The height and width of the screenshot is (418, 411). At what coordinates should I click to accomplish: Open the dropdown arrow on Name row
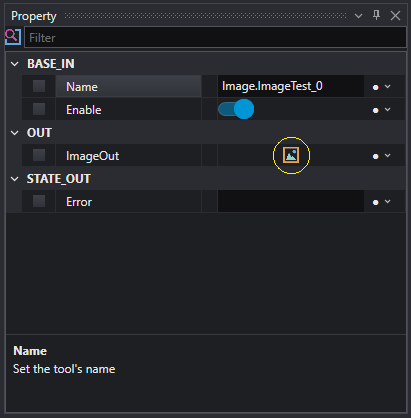coord(387,86)
